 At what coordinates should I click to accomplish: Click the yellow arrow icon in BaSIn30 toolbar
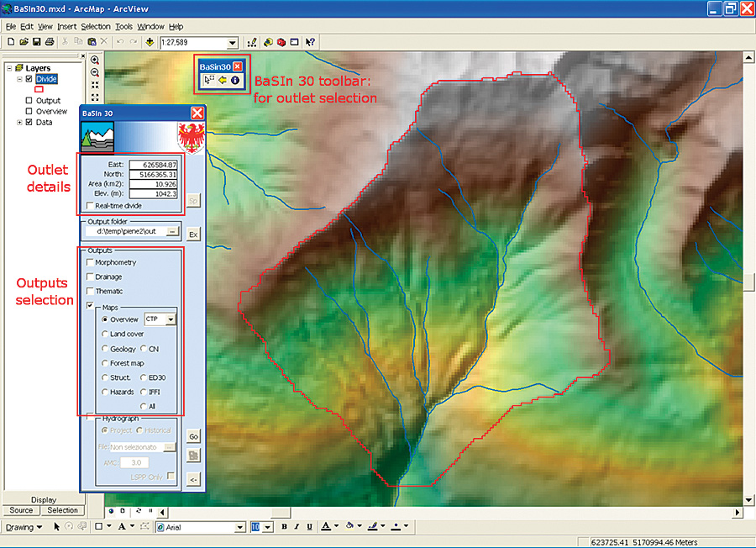[223, 82]
